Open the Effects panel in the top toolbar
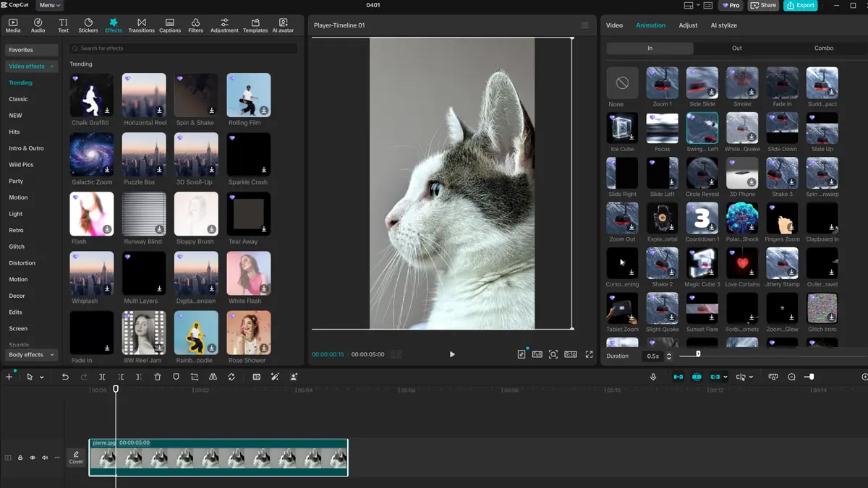The height and width of the screenshot is (488, 868). (113, 24)
